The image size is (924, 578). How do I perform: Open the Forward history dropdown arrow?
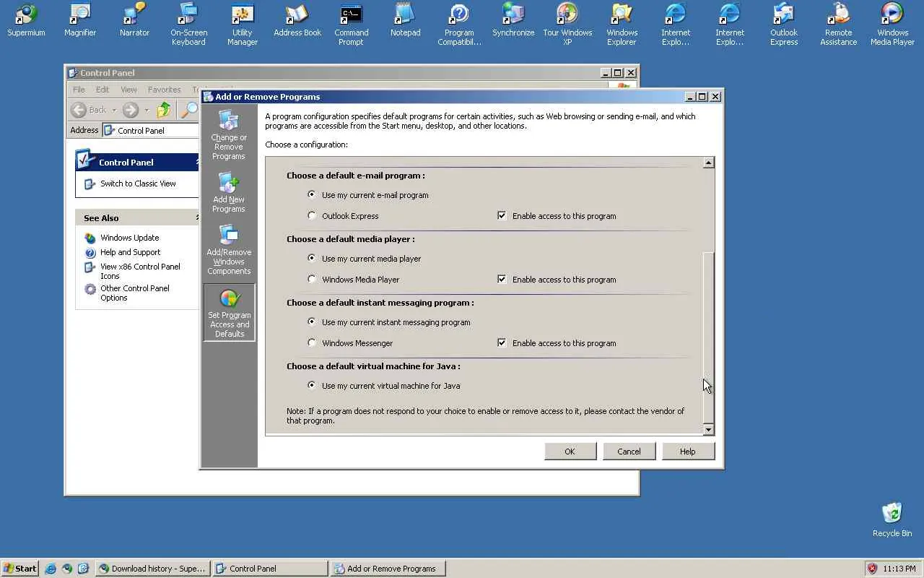(146, 110)
